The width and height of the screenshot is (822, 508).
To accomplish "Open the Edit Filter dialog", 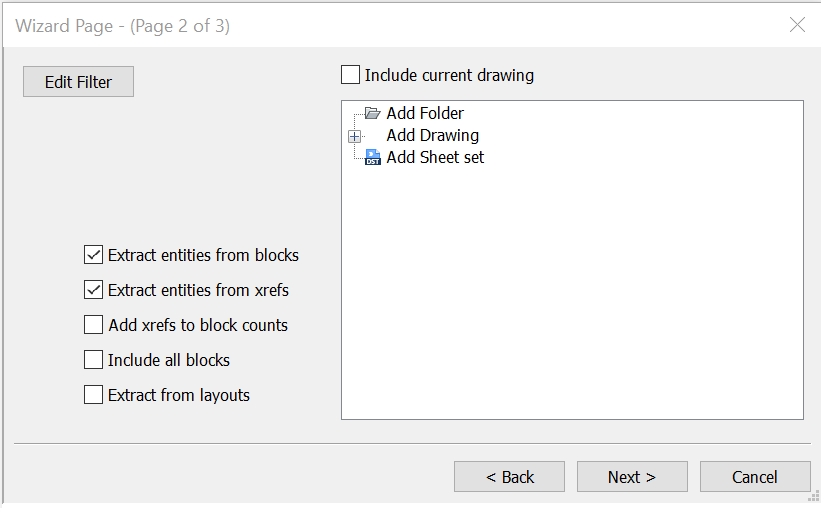I will pos(78,82).
